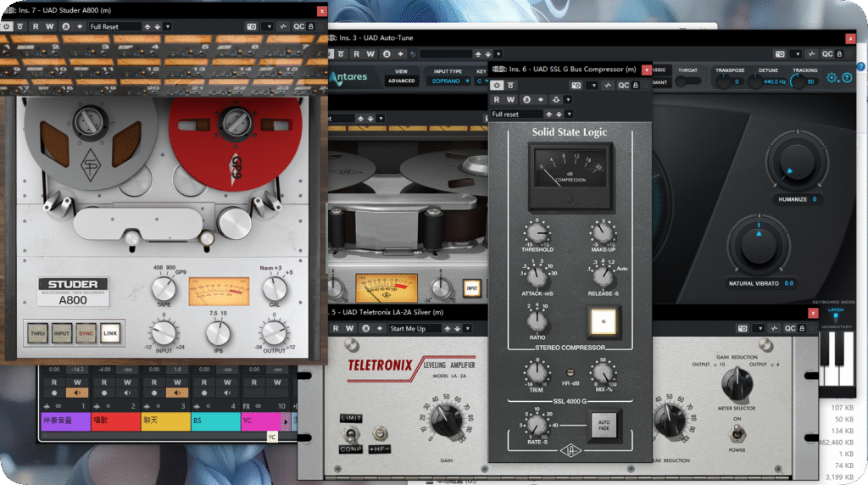
Task: Click the Auto-Tune help question mark icon
Action: point(847,78)
